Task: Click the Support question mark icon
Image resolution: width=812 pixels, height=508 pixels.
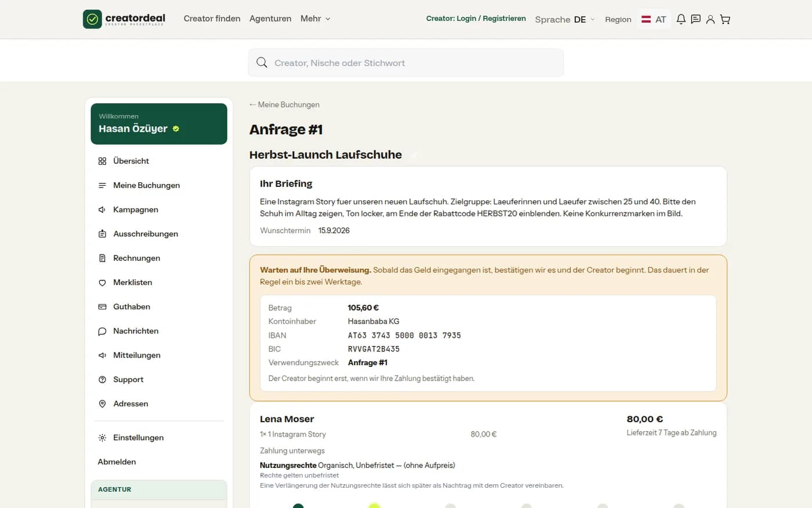Action: pyautogui.click(x=102, y=380)
